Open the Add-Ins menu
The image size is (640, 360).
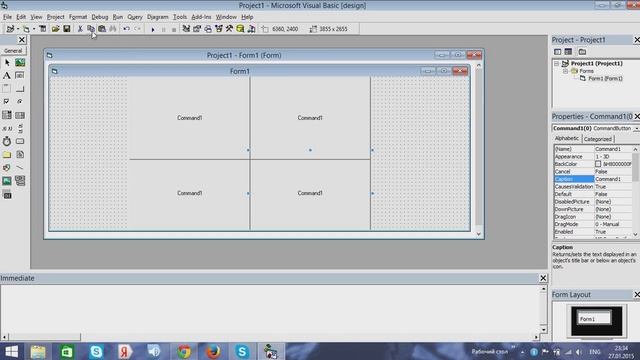tap(201, 17)
